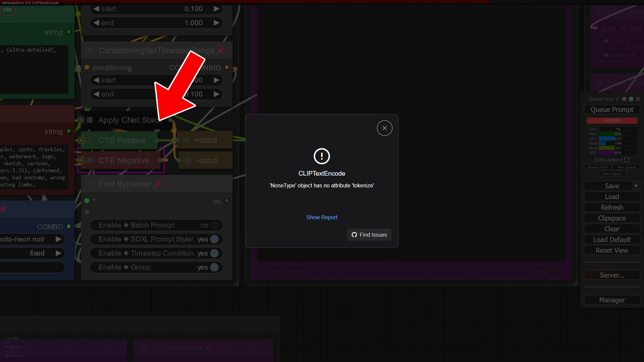Viewport: 644px width, 362px height.
Task: Toggle Enable SDXL Prompt Styler switch
Action: click(215, 239)
